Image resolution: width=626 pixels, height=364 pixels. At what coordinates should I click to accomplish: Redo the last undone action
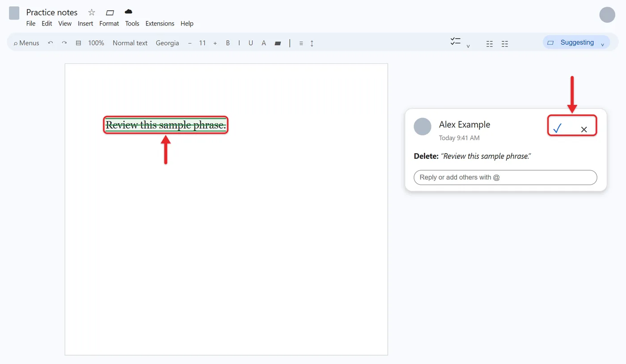64,43
